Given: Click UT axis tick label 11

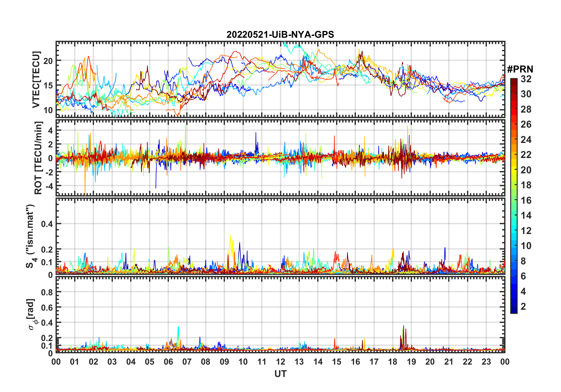Looking at the screenshot, I should point(262,362).
